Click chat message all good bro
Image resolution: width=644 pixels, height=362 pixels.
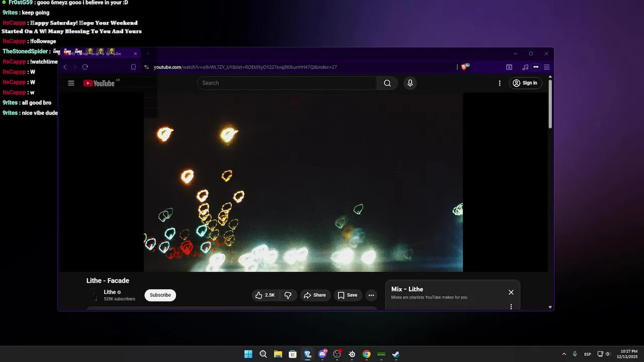coord(37,103)
